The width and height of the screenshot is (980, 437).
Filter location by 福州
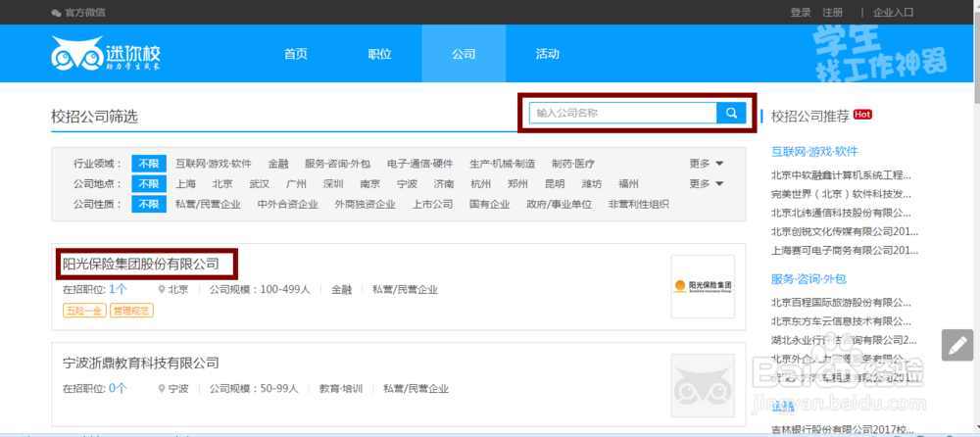629,184
